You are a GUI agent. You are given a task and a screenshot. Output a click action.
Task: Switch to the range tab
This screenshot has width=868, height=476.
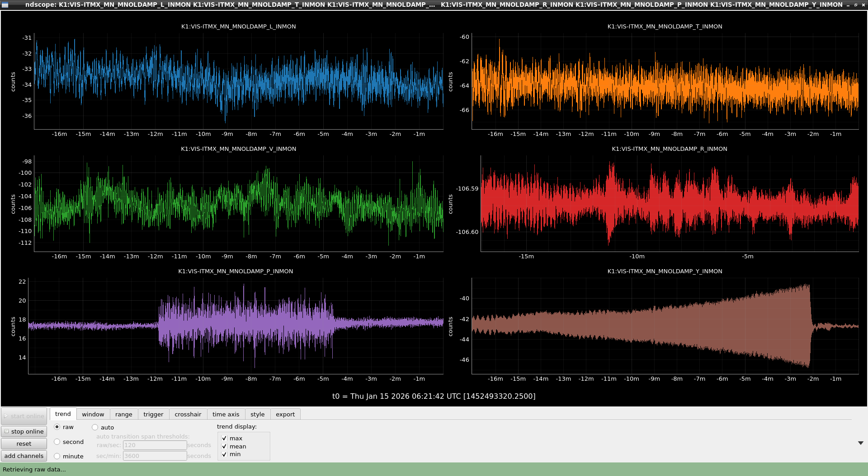coord(124,414)
